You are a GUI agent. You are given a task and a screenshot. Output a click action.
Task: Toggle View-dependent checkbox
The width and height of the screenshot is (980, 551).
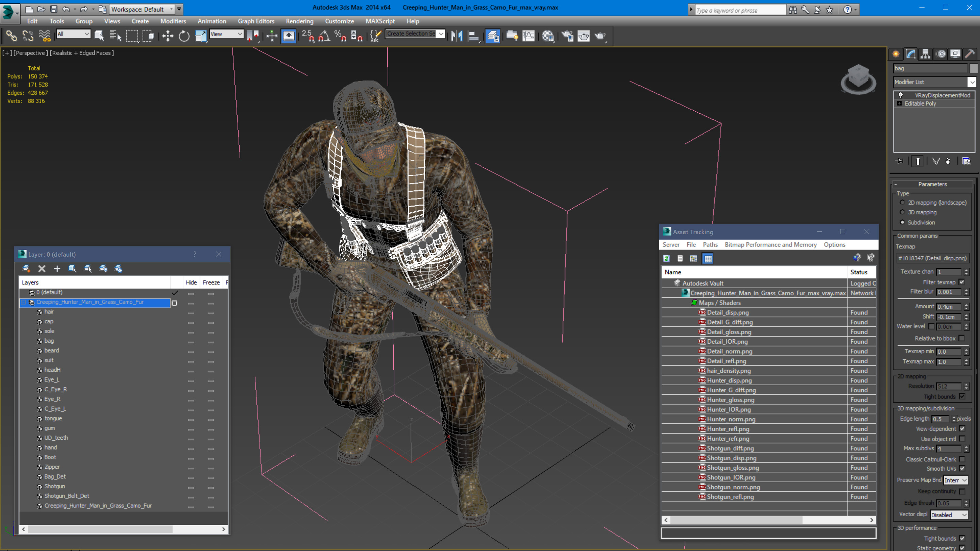coord(962,429)
